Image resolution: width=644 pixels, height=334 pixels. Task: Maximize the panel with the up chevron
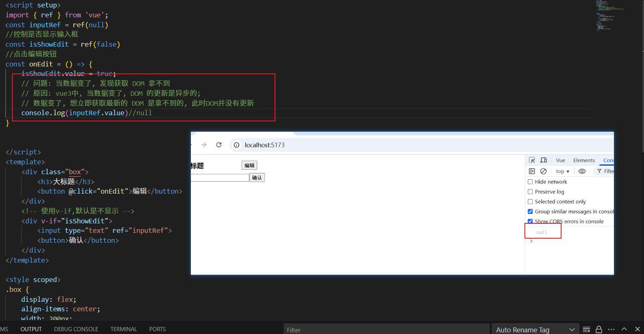[x=624, y=329]
